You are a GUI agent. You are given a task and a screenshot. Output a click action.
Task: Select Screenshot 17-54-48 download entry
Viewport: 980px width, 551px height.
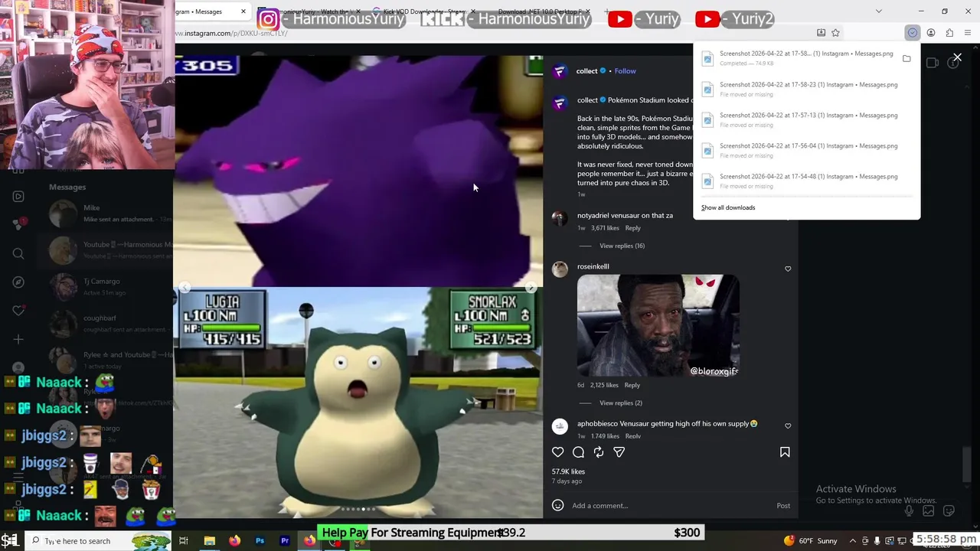click(x=806, y=181)
